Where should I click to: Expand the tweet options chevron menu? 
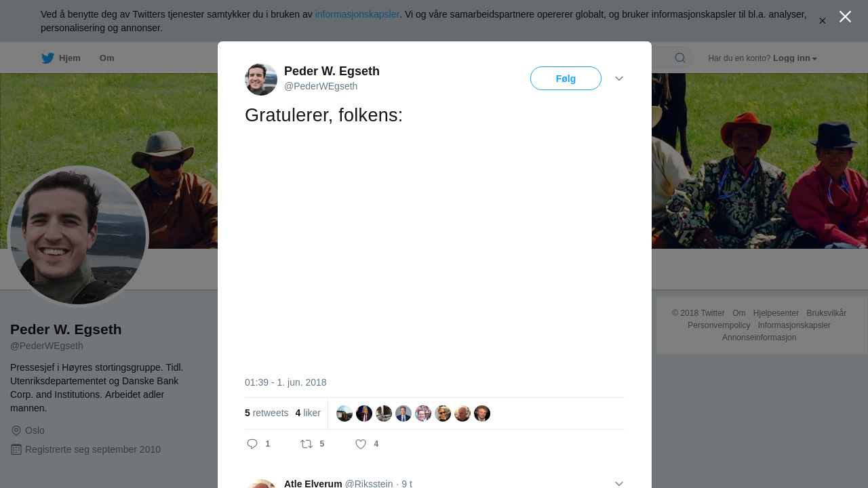[619, 79]
